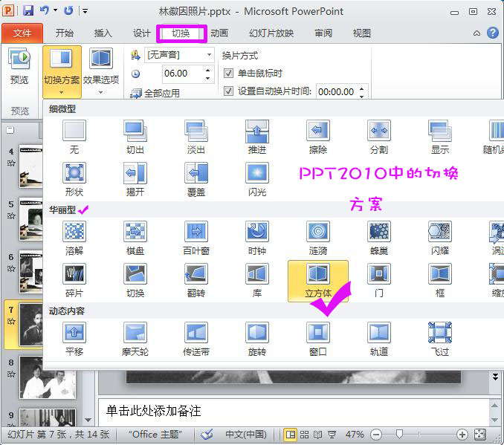Viewport: 504px width, 445px height.
Task: Apply the 分割 split transition
Action: pyautogui.click(x=379, y=137)
